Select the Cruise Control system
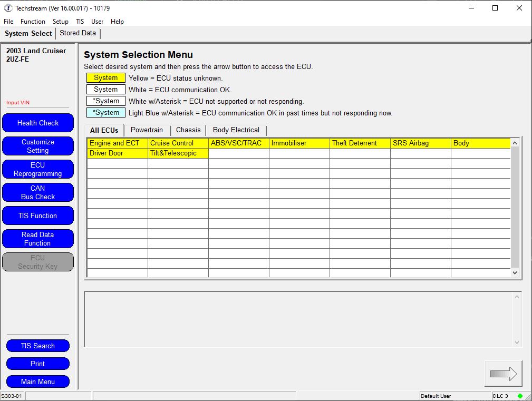Screen dimensions: 532x401 [x=178, y=143]
